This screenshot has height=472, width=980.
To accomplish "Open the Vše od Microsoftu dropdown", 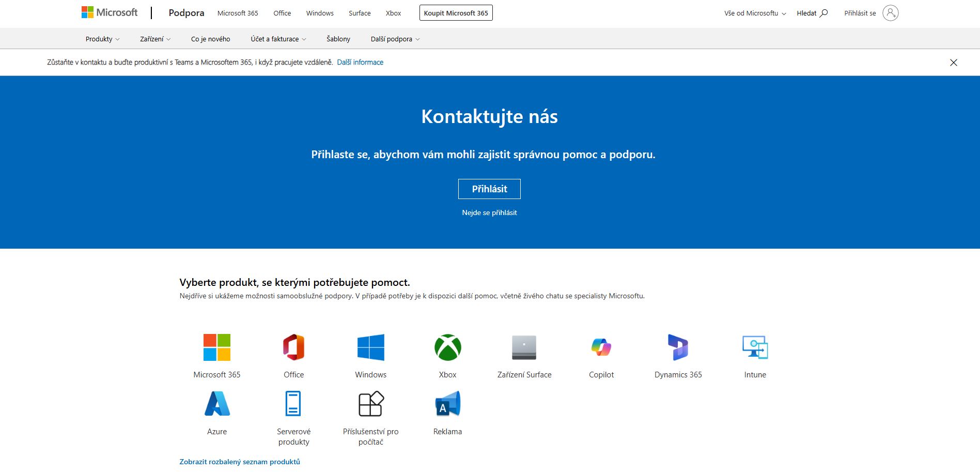I will (x=755, y=13).
